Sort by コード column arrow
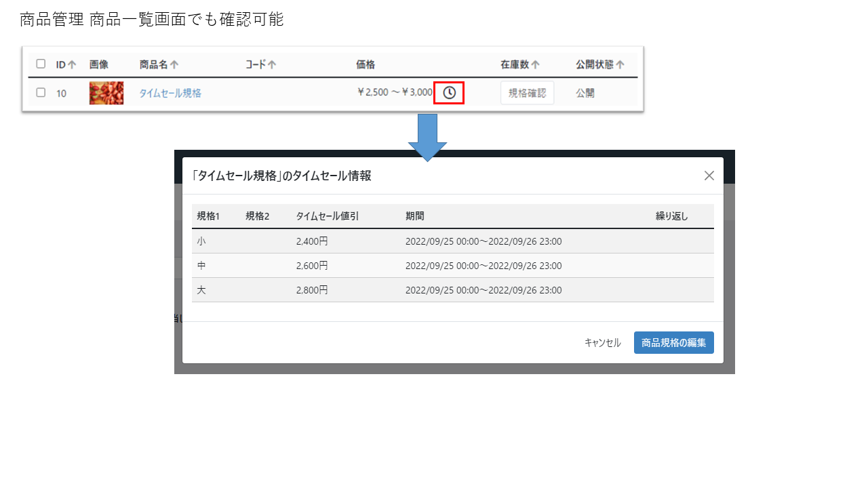868x488 pixels. pyautogui.click(x=272, y=65)
